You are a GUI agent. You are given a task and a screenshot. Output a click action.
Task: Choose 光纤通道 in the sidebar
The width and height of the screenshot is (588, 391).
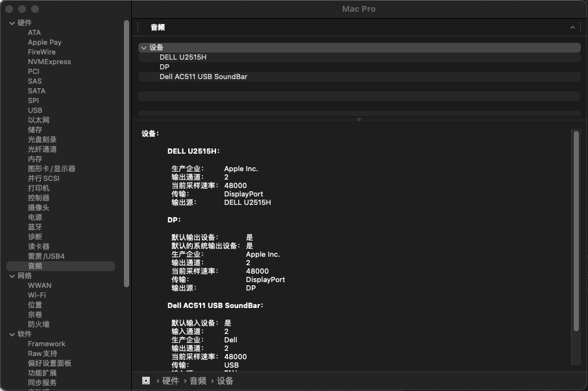tap(42, 149)
